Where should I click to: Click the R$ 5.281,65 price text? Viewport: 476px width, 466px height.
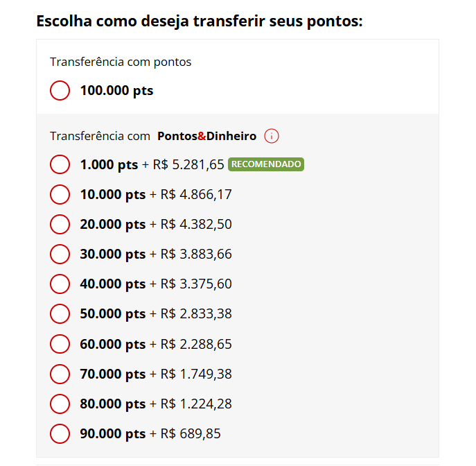(188, 165)
